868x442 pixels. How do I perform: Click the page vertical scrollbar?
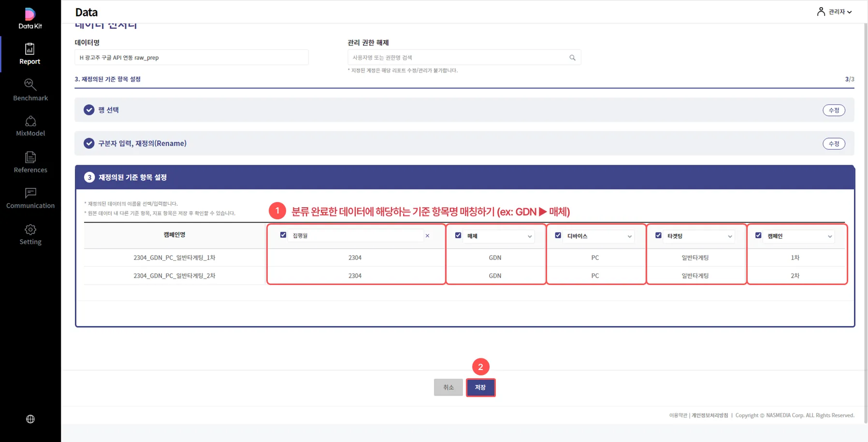[x=865, y=222]
